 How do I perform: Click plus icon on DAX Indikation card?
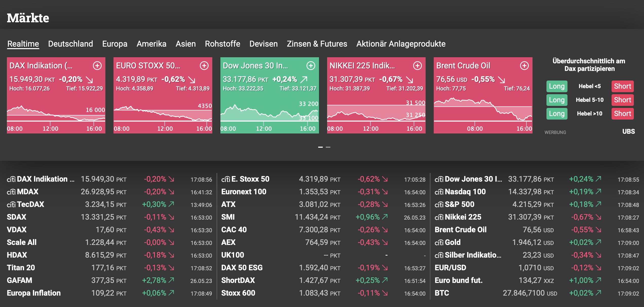coord(97,66)
